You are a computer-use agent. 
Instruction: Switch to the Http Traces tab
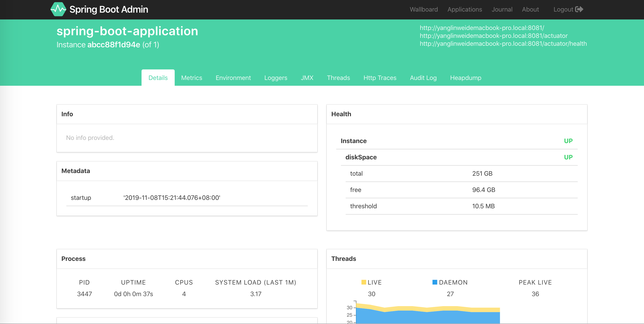coord(380,78)
